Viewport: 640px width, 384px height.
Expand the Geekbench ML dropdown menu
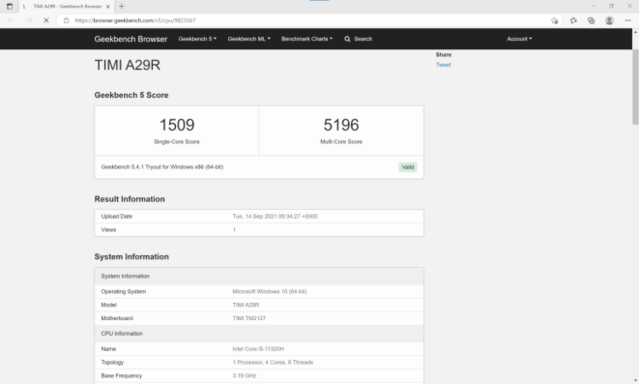[249, 39]
